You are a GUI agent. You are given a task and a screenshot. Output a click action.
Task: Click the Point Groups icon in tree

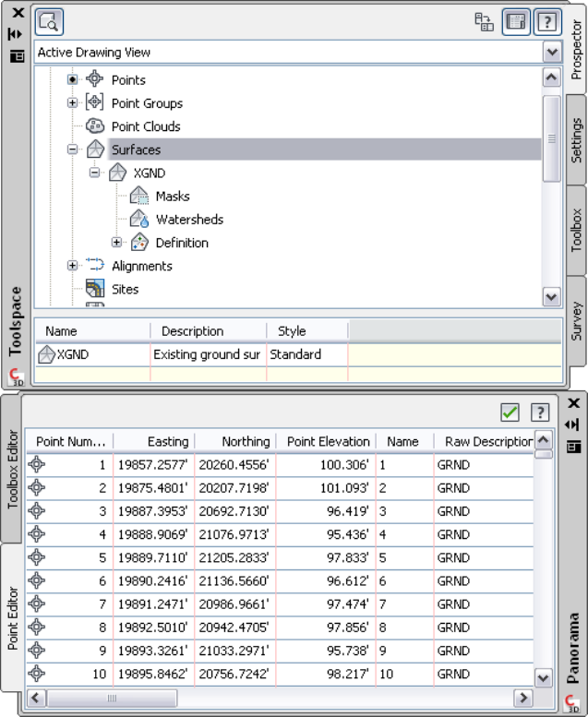[95, 102]
